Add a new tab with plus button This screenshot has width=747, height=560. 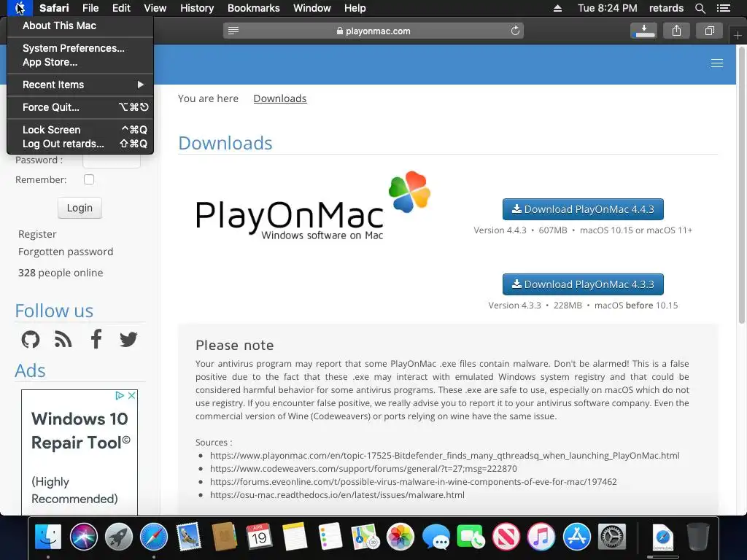click(x=738, y=35)
